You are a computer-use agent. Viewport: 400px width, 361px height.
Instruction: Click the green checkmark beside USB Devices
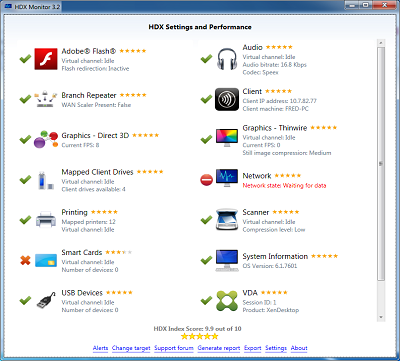pos(25,300)
